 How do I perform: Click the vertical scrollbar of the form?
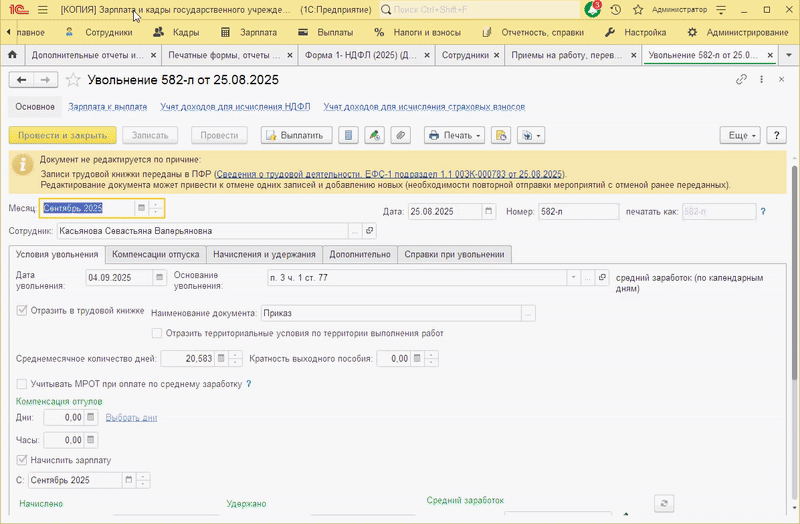click(x=794, y=272)
